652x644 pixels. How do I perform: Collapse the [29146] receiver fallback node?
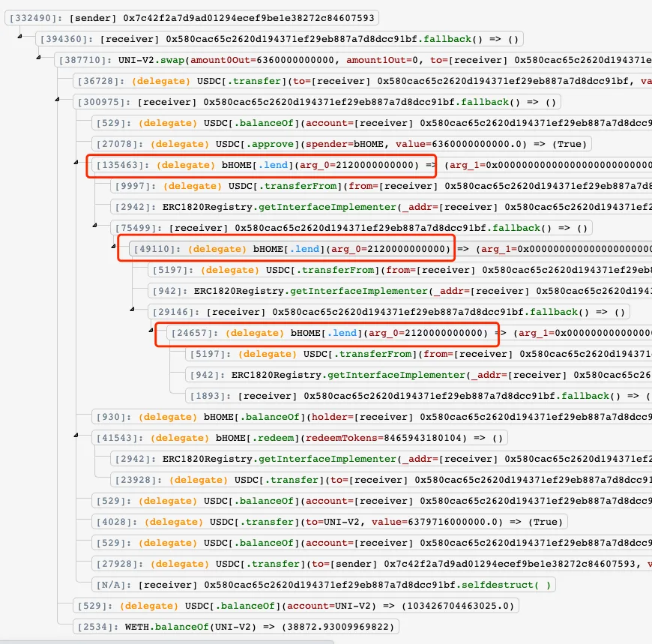(x=132, y=309)
